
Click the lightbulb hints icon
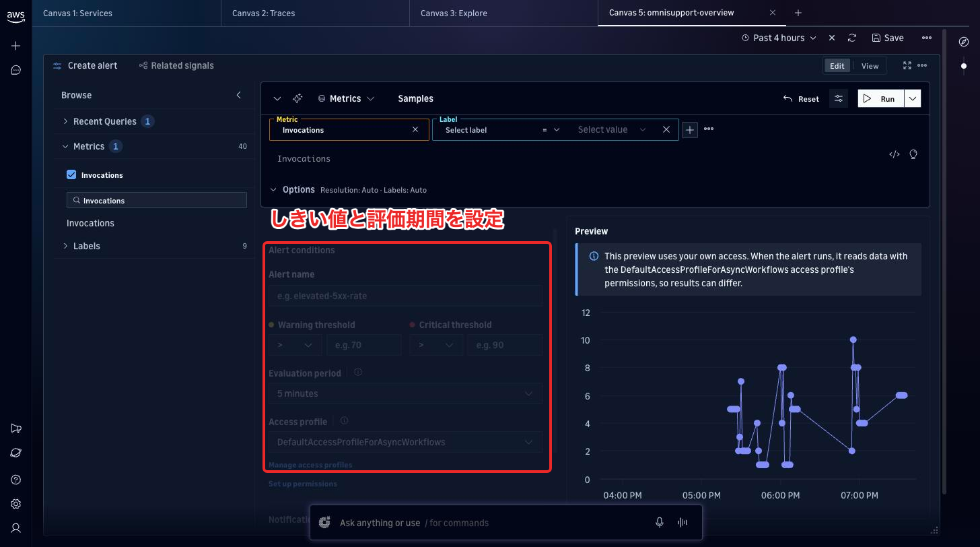(x=913, y=154)
